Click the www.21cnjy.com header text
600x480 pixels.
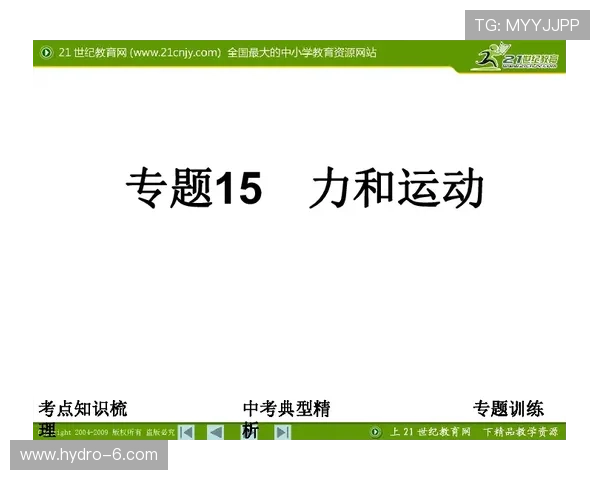click(175, 52)
